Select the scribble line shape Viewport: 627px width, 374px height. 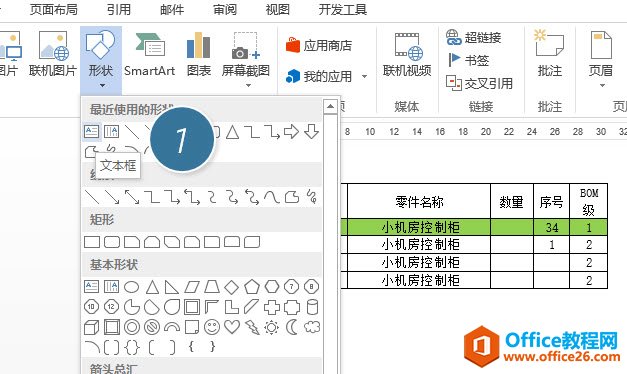click(312, 197)
